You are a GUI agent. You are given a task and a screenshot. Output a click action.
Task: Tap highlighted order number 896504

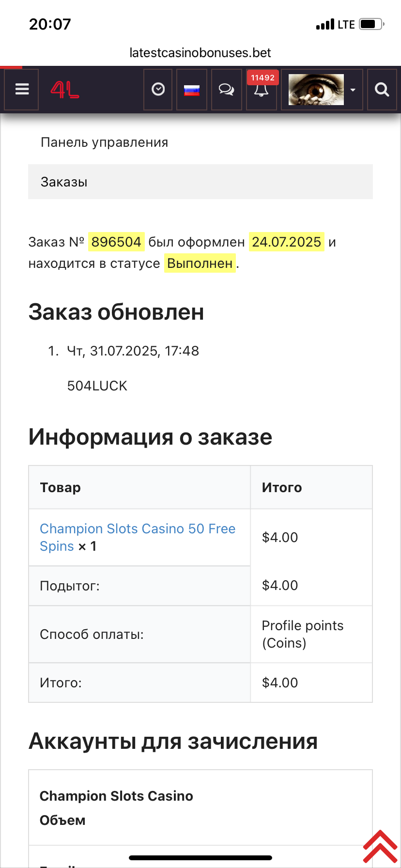pos(116,242)
